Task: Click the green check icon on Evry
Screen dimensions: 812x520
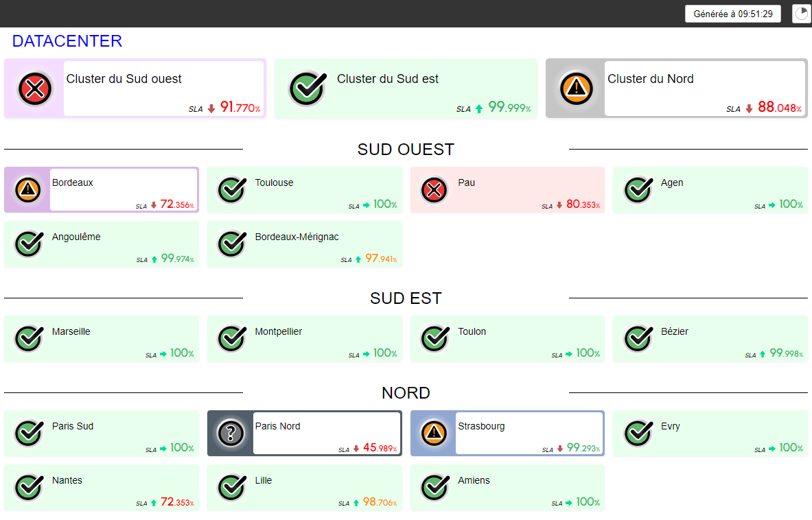Action: click(637, 433)
